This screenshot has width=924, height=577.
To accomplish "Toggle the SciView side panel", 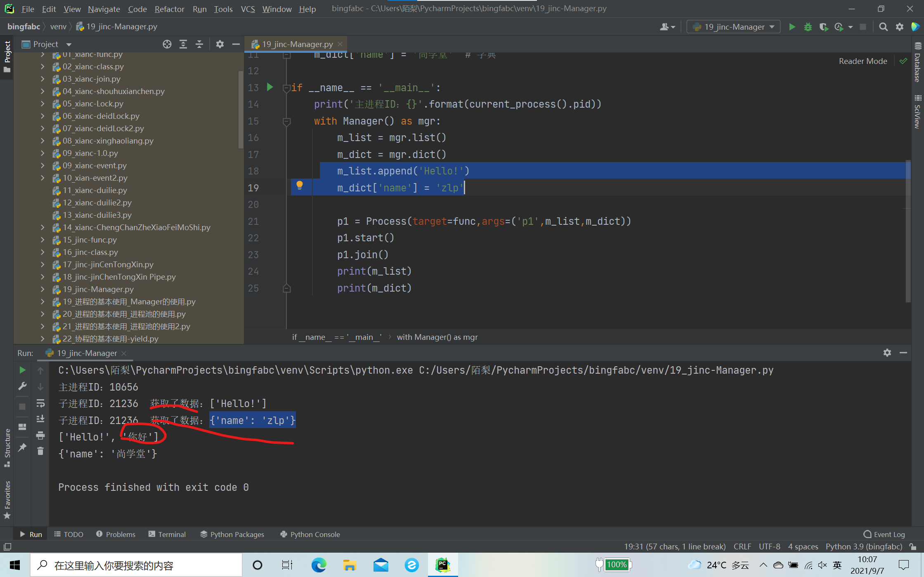I will tap(918, 112).
